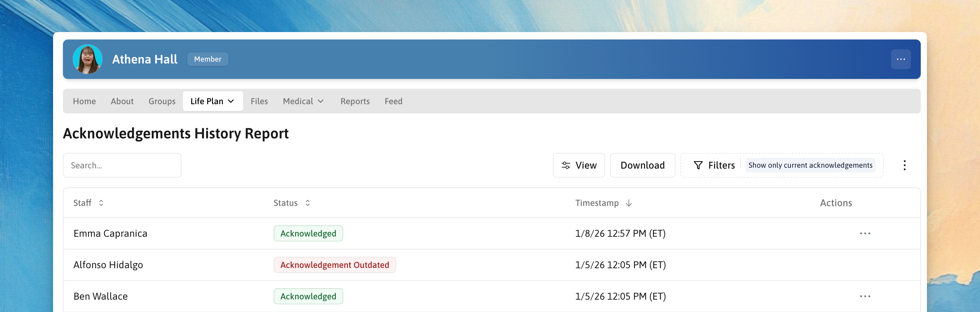Click the Member badge

pyautogui.click(x=208, y=59)
